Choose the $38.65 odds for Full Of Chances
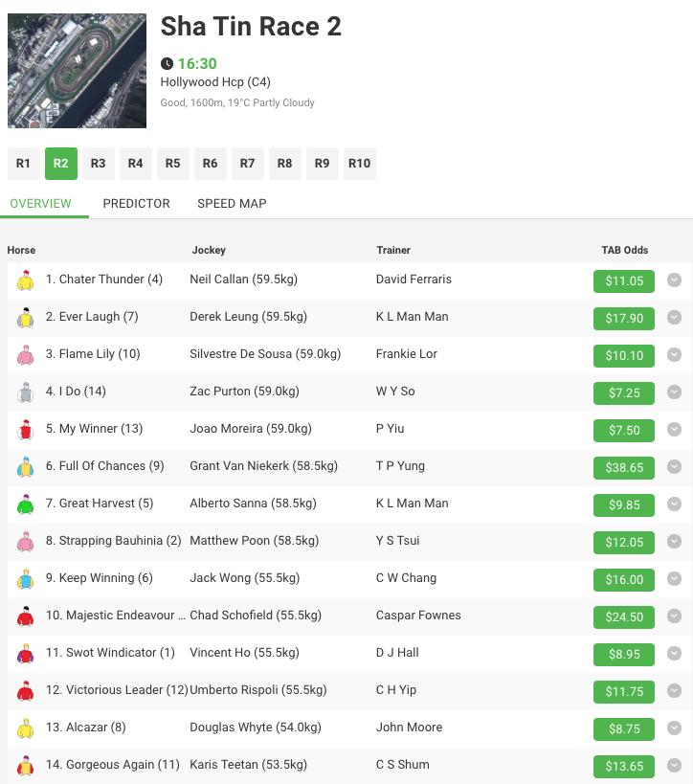693x784 pixels. tap(624, 468)
